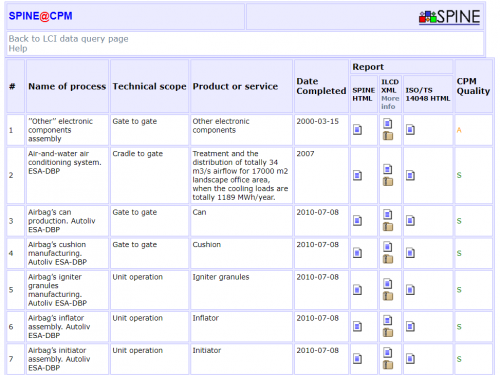
Task: Open ILCD XML document for igniter granules manufacturing
Action: coord(387,284)
